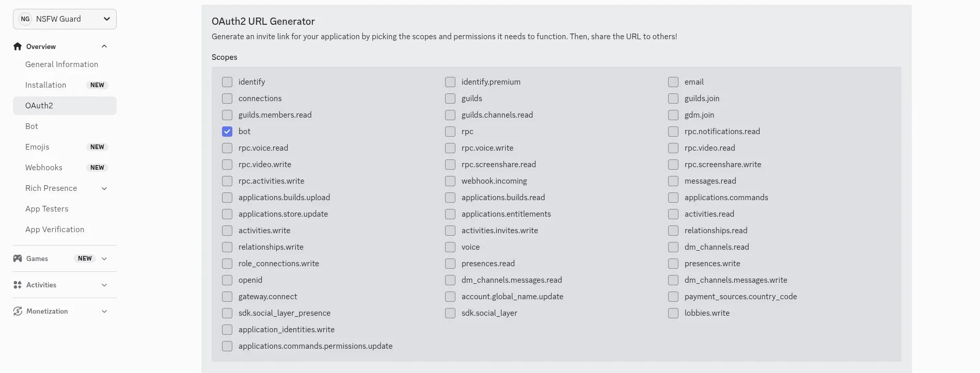Enable the guilds.join scope
Screen dimensions: 980x373
(x=673, y=98)
